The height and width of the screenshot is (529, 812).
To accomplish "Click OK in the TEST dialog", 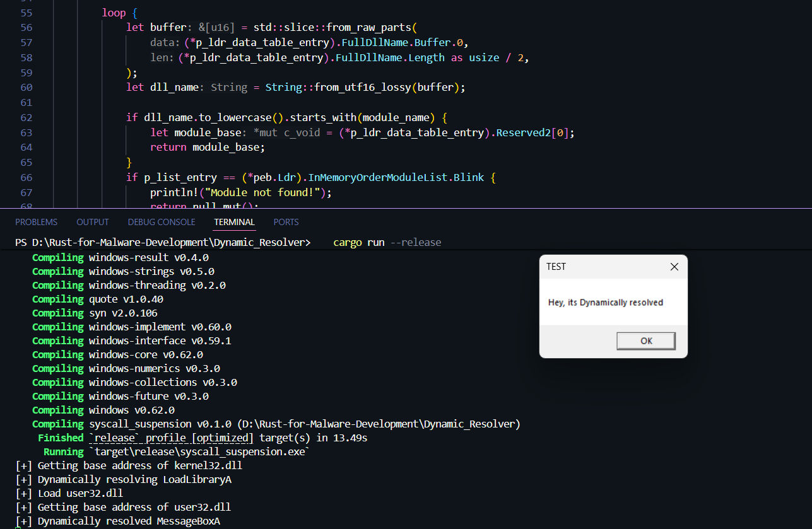I will click(646, 341).
